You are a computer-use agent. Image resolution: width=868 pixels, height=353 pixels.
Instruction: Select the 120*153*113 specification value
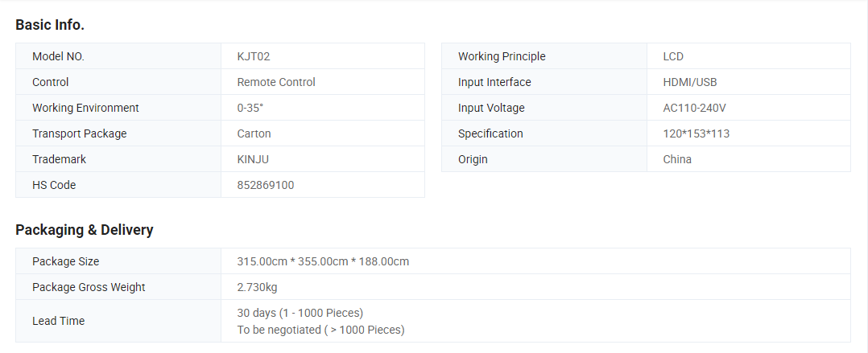[696, 133]
